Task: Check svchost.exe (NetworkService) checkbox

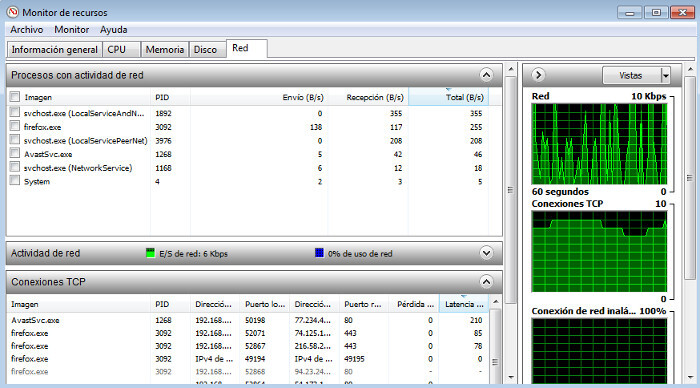Action: [x=15, y=167]
